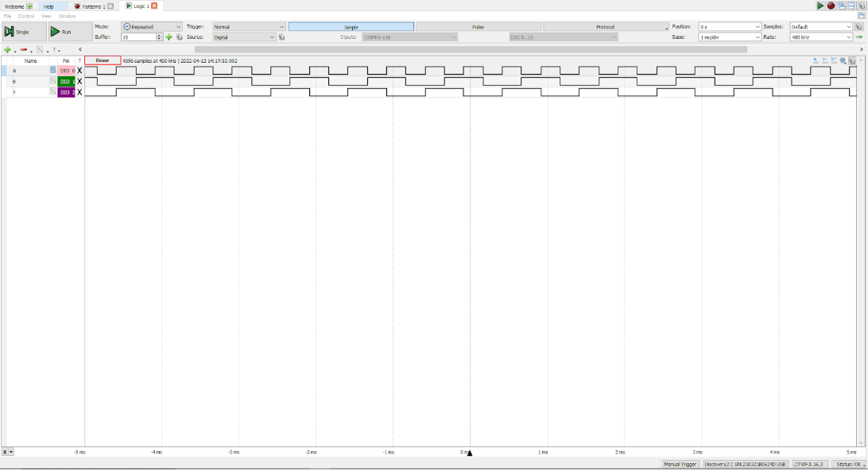Select the hot track pointer icon above the plot
This screenshot has width=868, height=471.
tap(815, 60)
